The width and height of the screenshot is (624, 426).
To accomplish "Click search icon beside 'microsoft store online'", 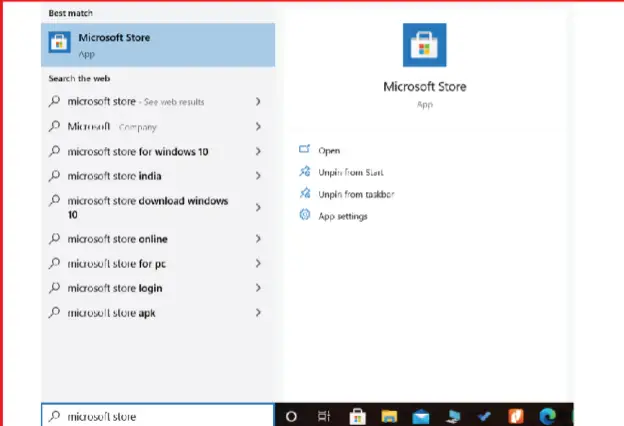I will [x=55, y=238].
